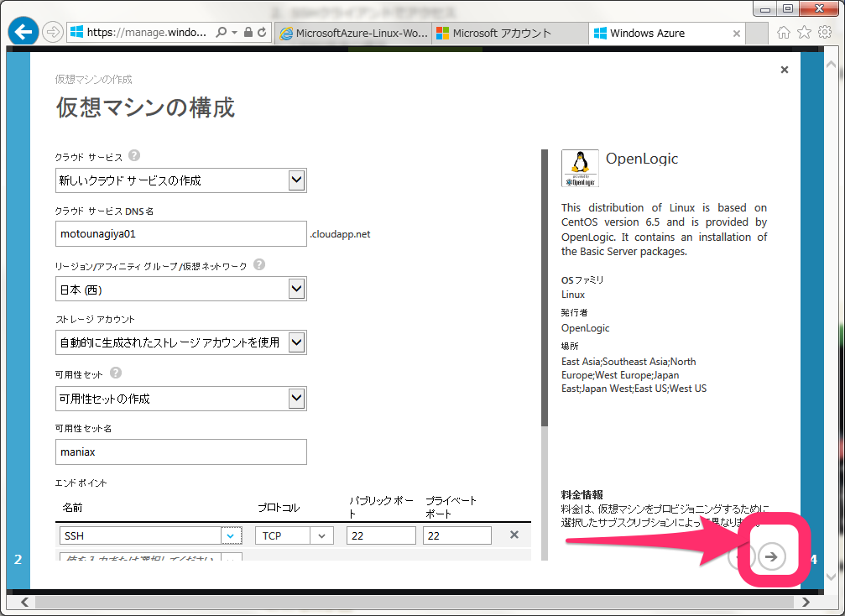Click the browser forward arrow button
The height and width of the screenshot is (616, 845).
click(x=52, y=33)
